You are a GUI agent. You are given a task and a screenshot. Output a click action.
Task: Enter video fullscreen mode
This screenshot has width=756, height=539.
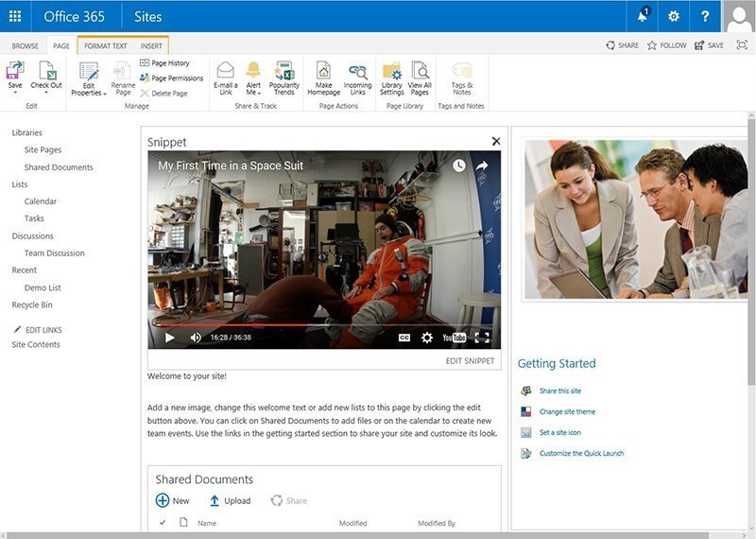click(482, 338)
